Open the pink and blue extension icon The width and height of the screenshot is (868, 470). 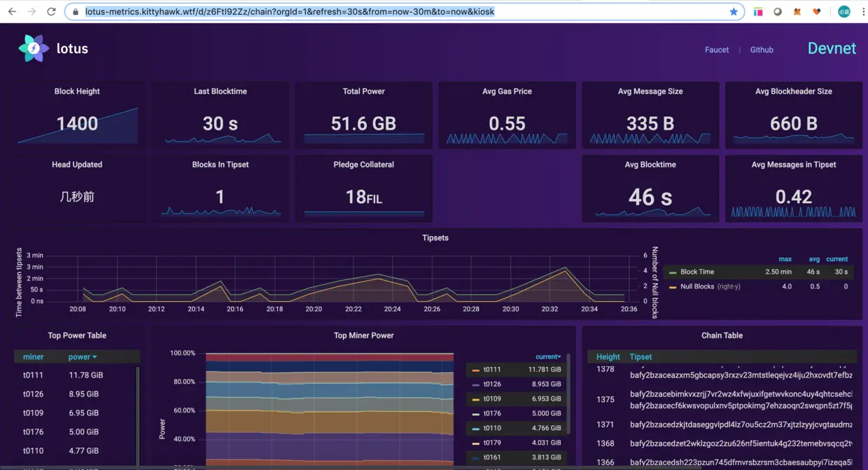(758, 12)
